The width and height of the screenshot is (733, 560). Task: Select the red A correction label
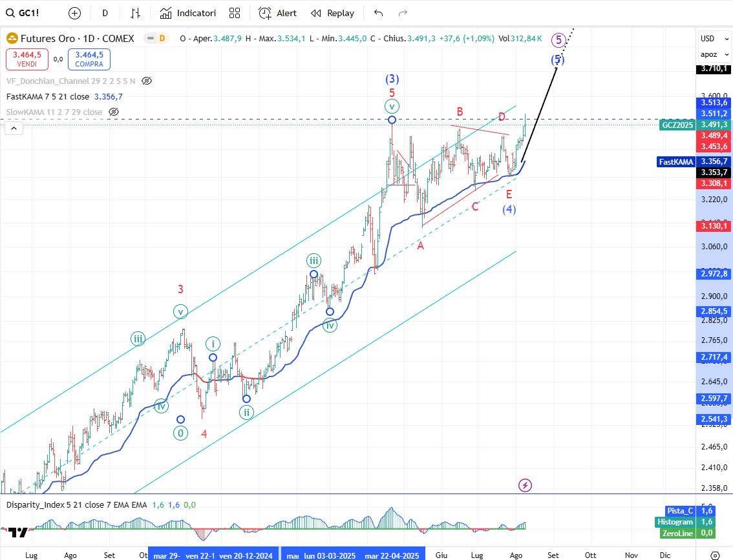[x=420, y=245]
